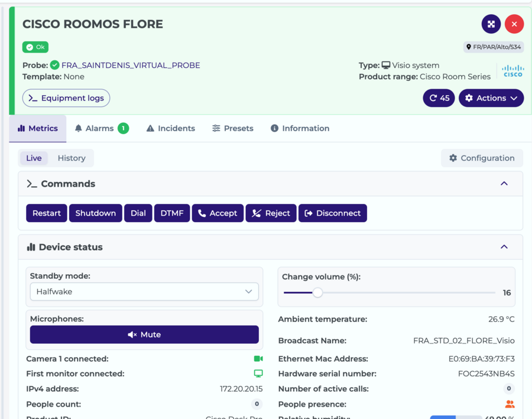Image resolution: width=532 pixels, height=419 pixels.
Task: Click the Number of active calls 0 badge
Action: [x=509, y=388]
